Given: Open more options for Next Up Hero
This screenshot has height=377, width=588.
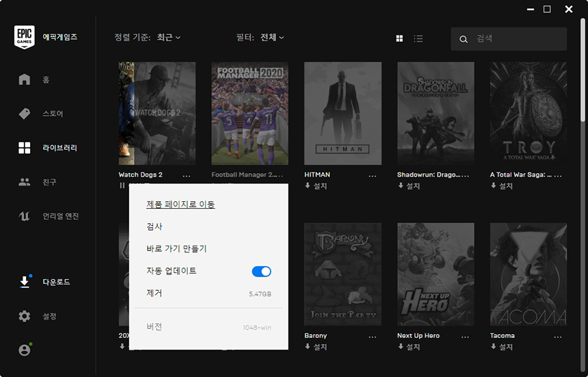Looking at the screenshot, I should coord(466,337).
